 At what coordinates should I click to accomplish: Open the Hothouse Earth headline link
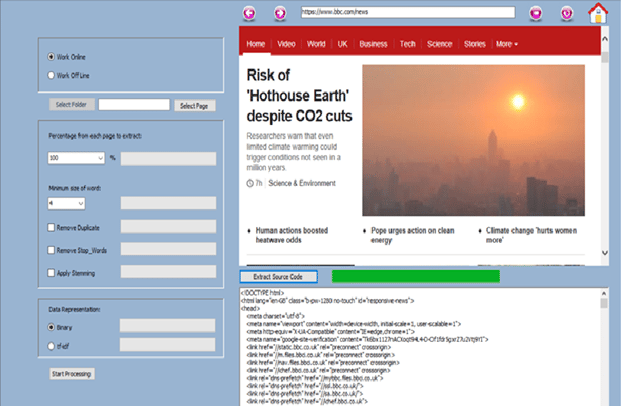(x=299, y=96)
